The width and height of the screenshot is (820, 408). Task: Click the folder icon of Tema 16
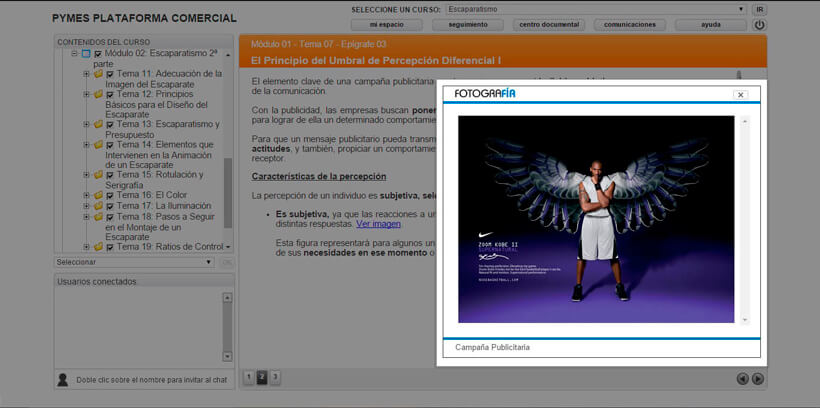(98, 195)
